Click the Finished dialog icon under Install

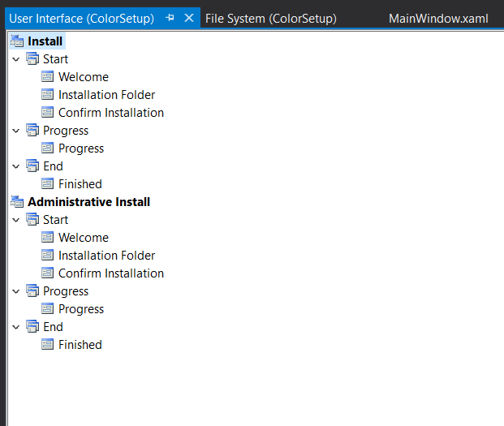tap(48, 183)
